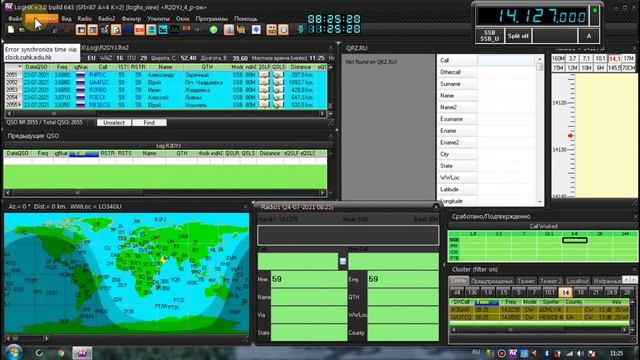Switch to the Localhost cluster tab
This screenshot has width=640, height=360.
click(578, 281)
